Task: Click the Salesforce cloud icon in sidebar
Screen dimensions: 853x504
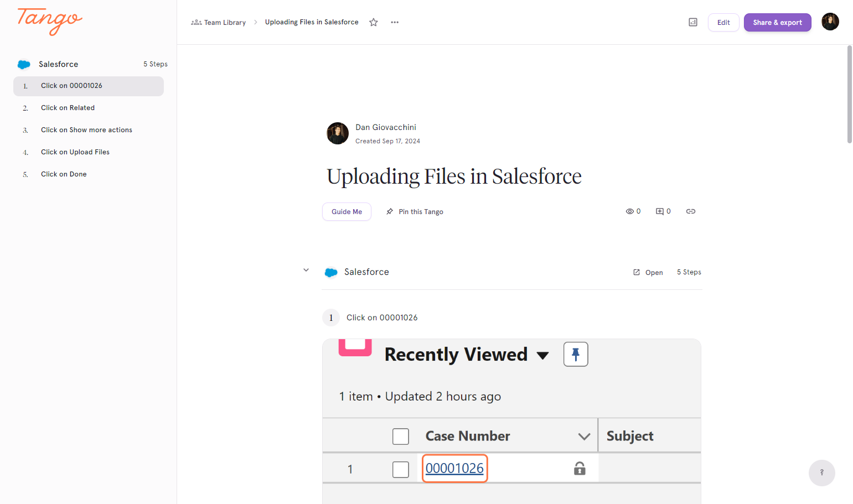Action: (24, 64)
